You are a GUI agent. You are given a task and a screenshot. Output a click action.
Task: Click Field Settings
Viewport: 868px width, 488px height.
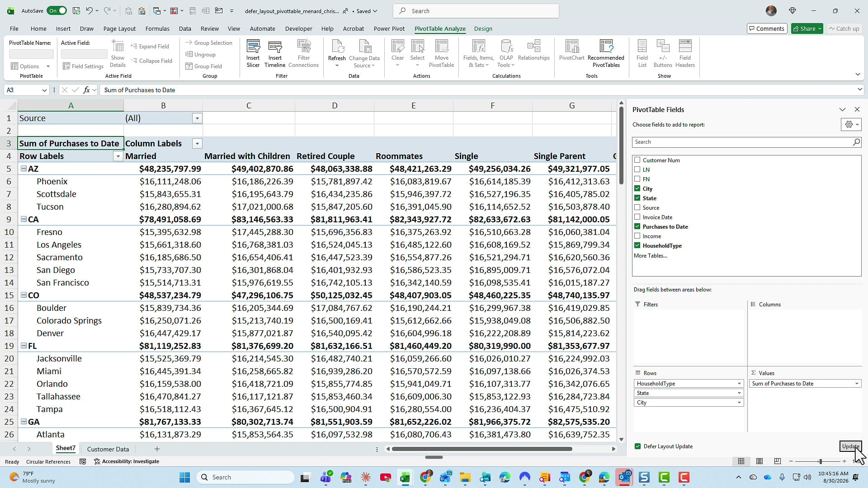(x=83, y=66)
